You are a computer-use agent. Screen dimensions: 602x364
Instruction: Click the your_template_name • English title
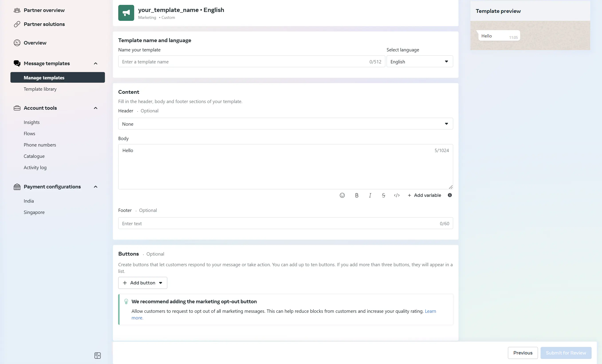pyautogui.click(x=181, y=10)
